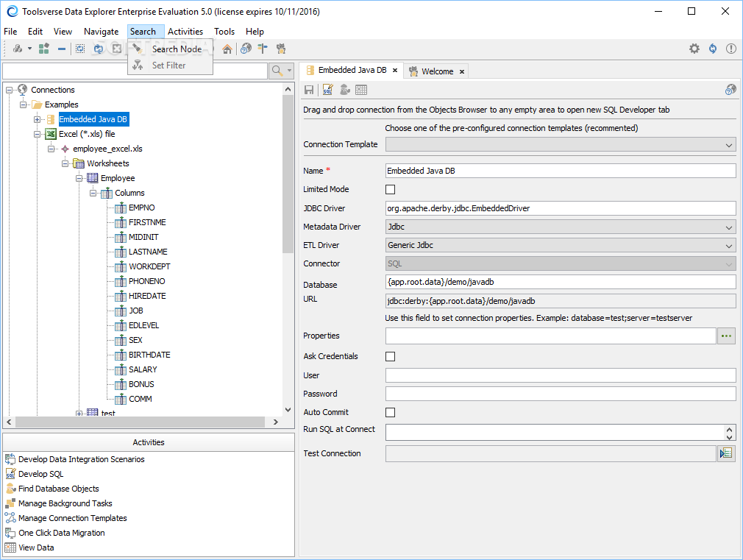Click the blue refresh arrows toolbar icon
This screenshot has width=743, height=560.
click(x=98, y=49)
